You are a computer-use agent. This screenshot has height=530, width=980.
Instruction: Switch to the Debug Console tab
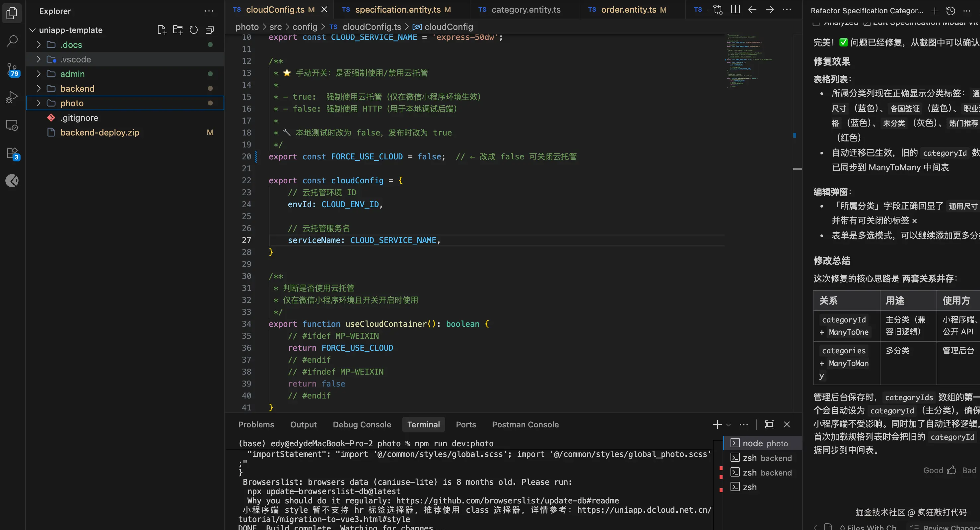[x=361, y=424]
